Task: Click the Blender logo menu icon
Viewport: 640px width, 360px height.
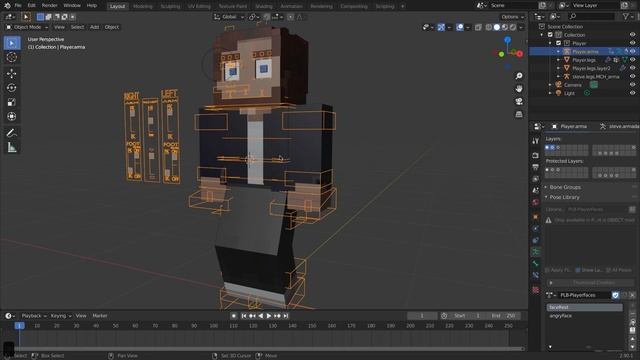Action: click(7, 6)
